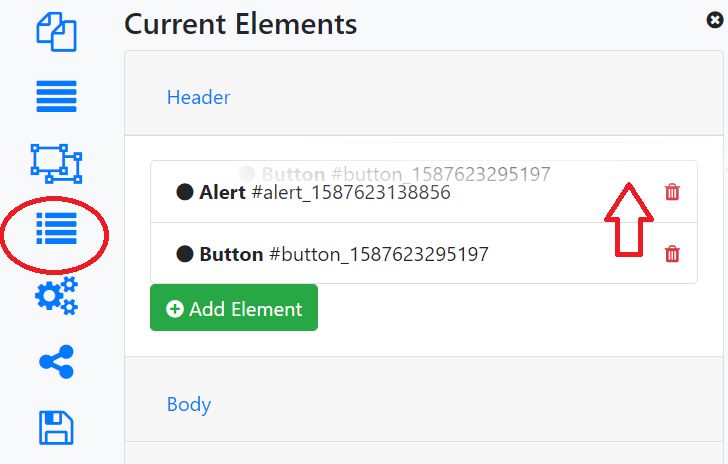Viewport: 728px width, 464px height.
Task: Close the Current Elements panel
Action: click(714, 19)
